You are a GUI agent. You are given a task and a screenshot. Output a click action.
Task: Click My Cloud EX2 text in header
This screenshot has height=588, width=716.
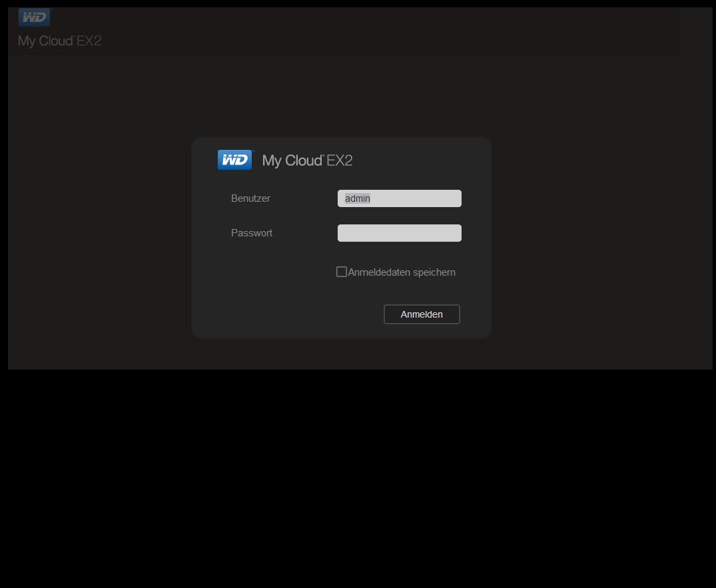[60, 41]
